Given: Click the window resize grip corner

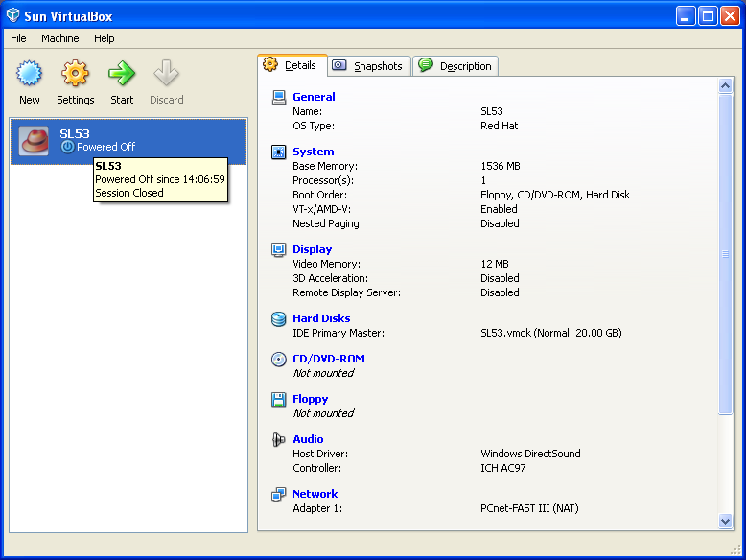Looking at the screenshot, I should [735, 550].
